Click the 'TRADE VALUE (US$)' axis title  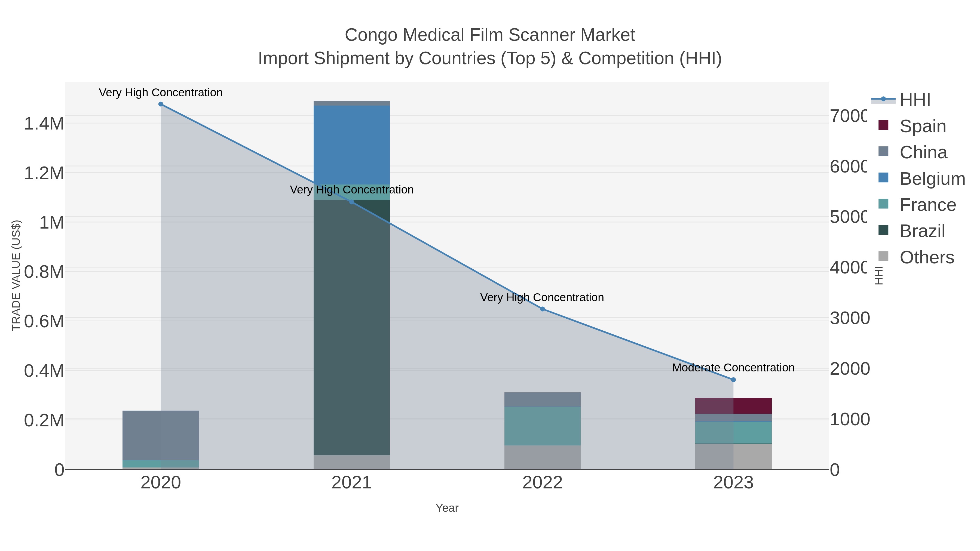(16, 276)
